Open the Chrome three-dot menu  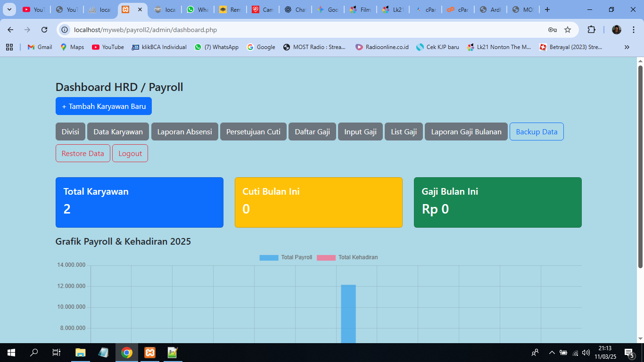[x=634, y=29]
